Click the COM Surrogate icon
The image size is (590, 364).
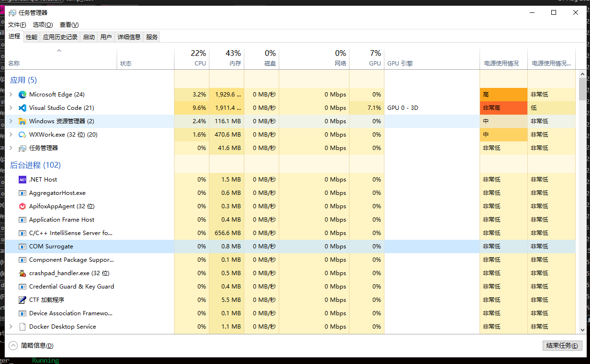[22, 246]
